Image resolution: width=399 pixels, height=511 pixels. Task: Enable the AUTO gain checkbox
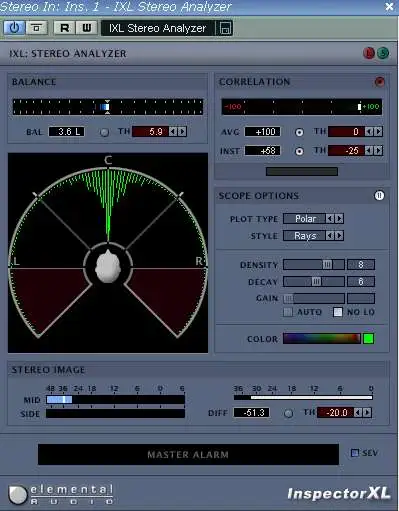288,312
